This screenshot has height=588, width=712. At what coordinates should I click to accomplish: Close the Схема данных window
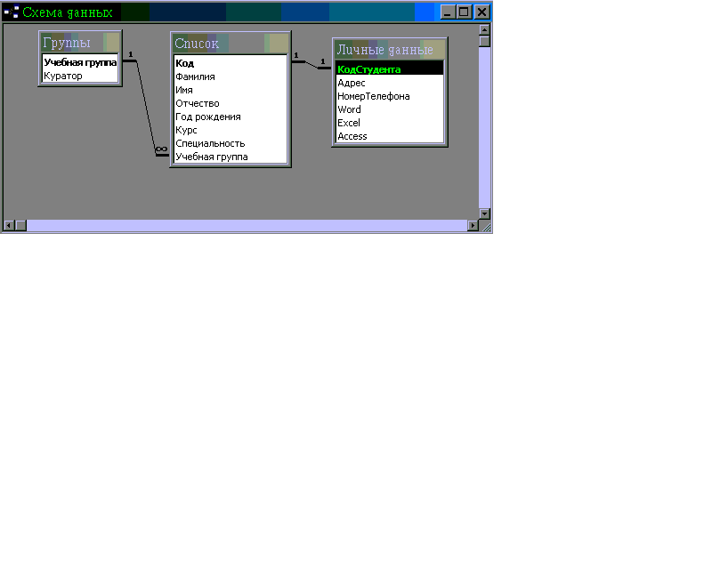click(x=481, y=12)
